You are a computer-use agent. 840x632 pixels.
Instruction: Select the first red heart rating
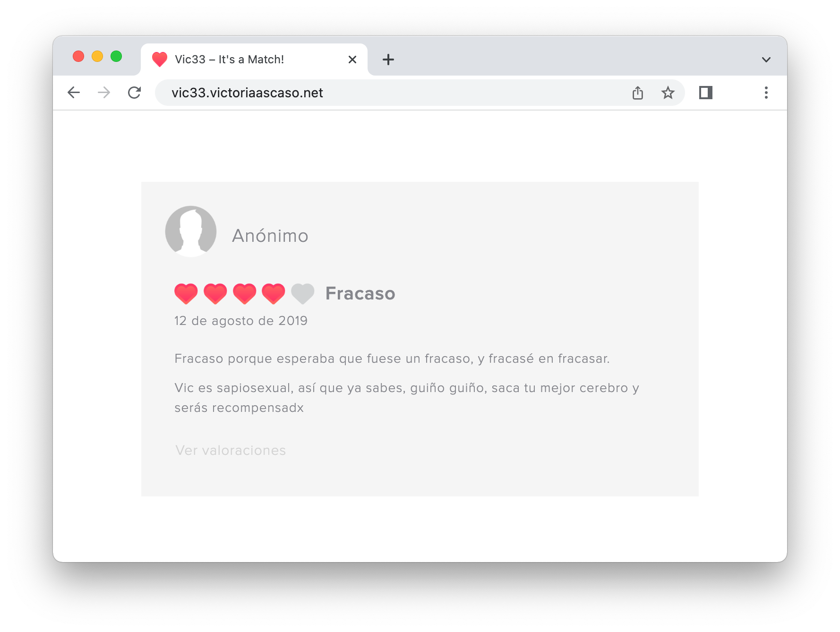tap(186, 293)
